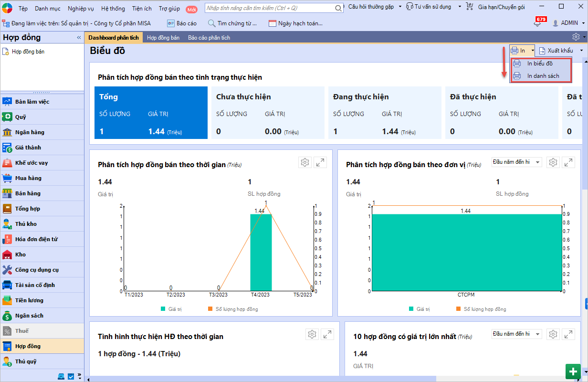The height and width of the screenshot is (382, 588).
Task: Go to Tiền lương payroll module
Action: coord(29,300)
